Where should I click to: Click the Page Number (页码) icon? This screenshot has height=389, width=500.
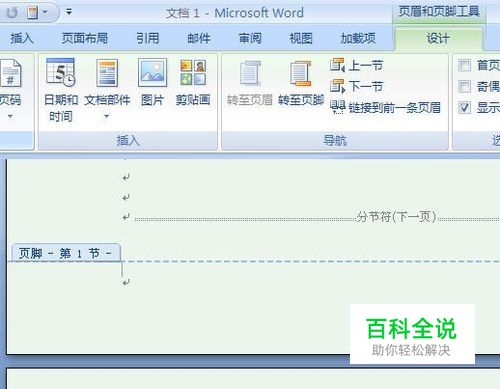point(10,73)
